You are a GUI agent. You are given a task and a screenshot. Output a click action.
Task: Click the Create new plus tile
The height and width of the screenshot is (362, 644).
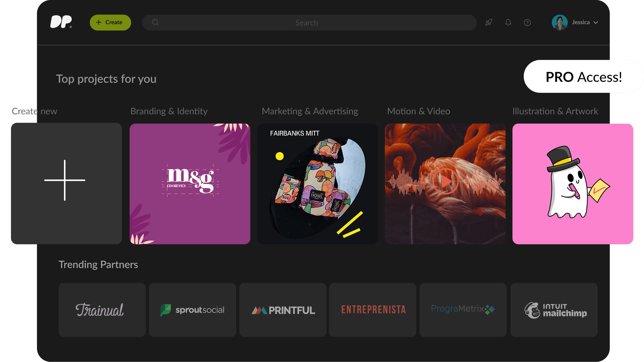pyautogui.click(x=66, y=183)
